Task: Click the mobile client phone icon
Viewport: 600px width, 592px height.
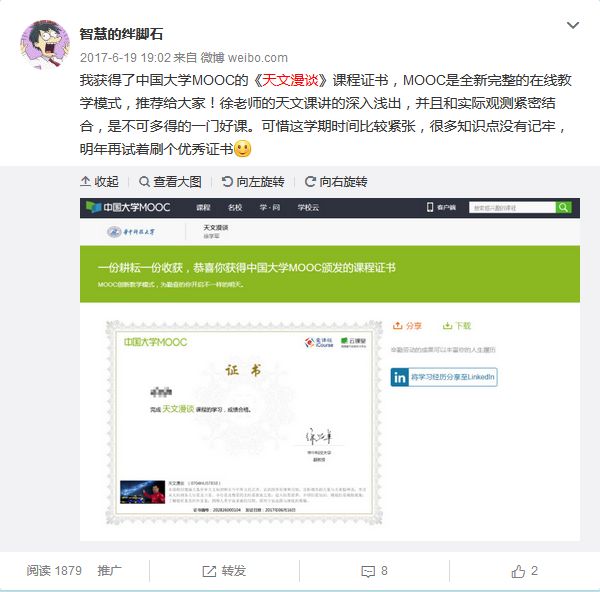Action: [x=430, y=207]
